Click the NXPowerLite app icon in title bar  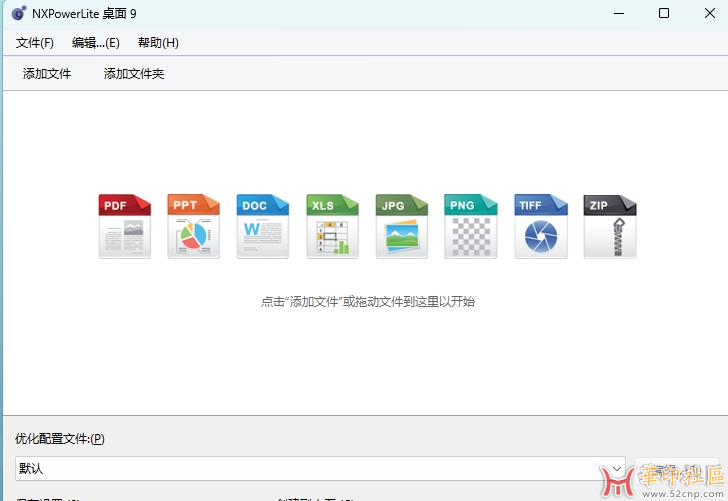pyautogui.click(x=18, y=14)
